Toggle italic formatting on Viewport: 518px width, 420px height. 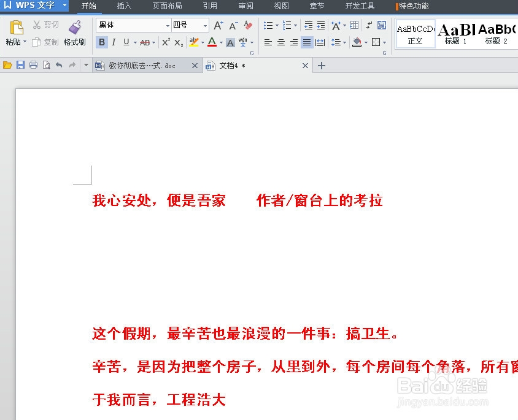[114, 42]
